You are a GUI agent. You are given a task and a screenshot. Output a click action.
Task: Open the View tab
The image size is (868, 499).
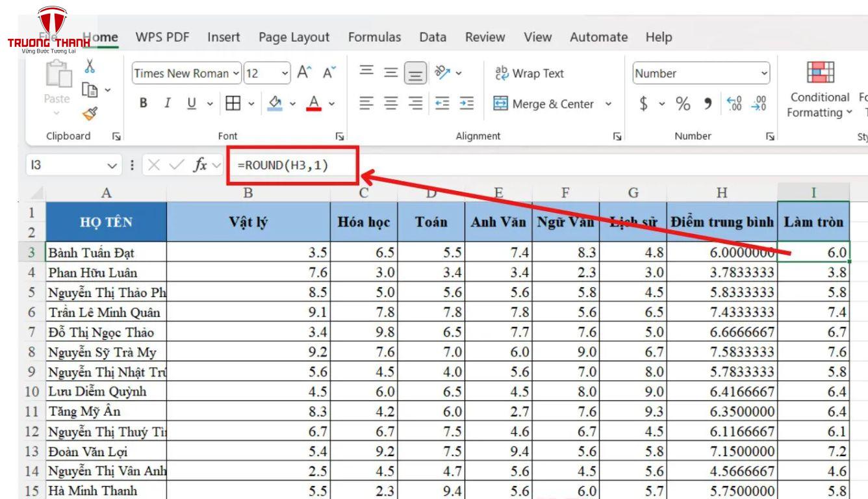pos(537,37)
